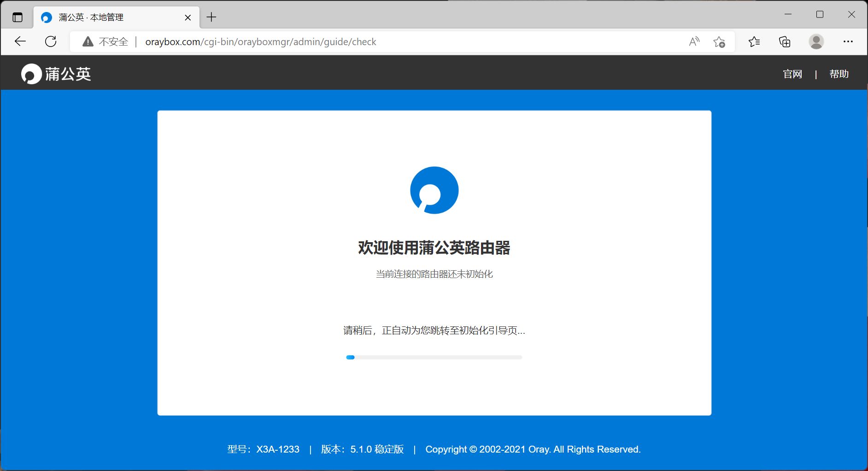Click the large blue 蒲公英 logo

434,190
